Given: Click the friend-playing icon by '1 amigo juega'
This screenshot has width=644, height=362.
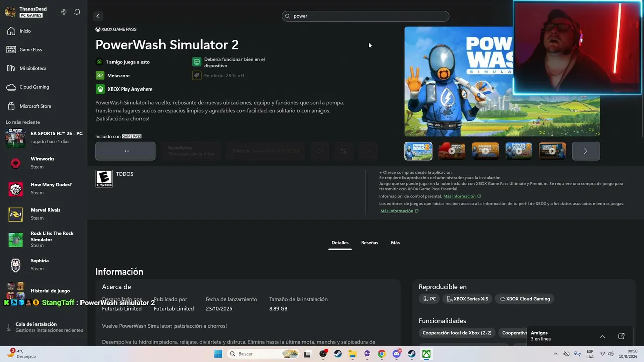Looking at the screenshot, I should (x=100, y=62).
